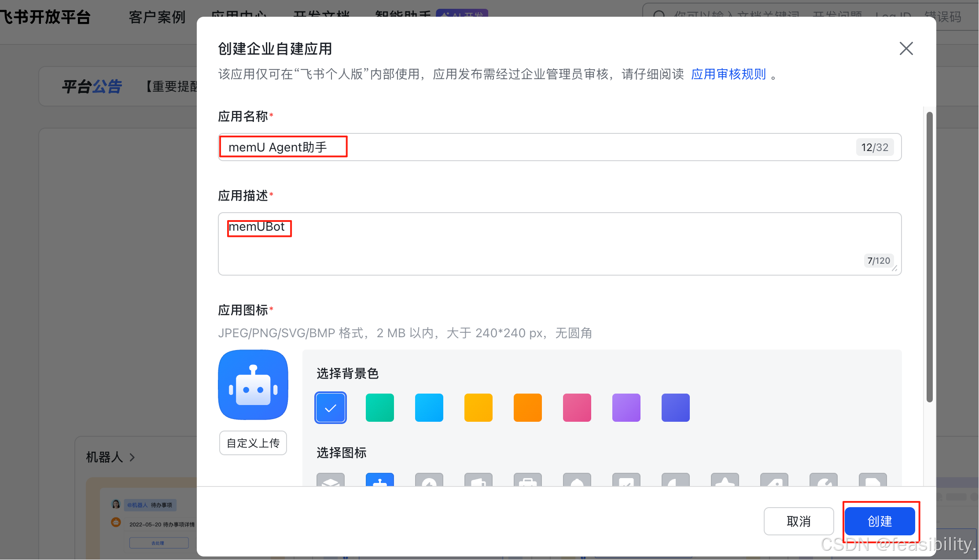
Task: Select the checked blue background color
Action: click(x=331, y=408)
